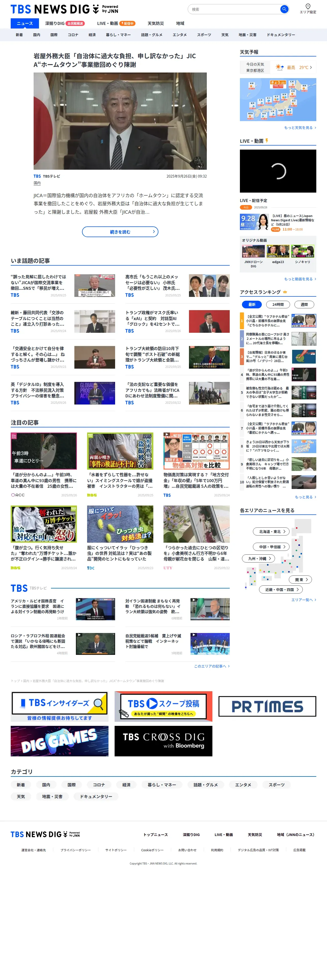Open the TBSスクープ投稿 banner
The height and width of the screenshot is (980, 327).
163,707
